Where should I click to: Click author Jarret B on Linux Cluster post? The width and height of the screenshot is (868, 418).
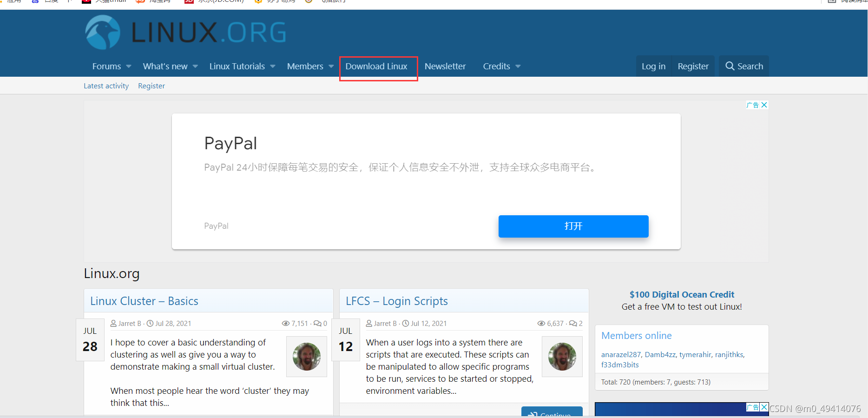[129, 324]
